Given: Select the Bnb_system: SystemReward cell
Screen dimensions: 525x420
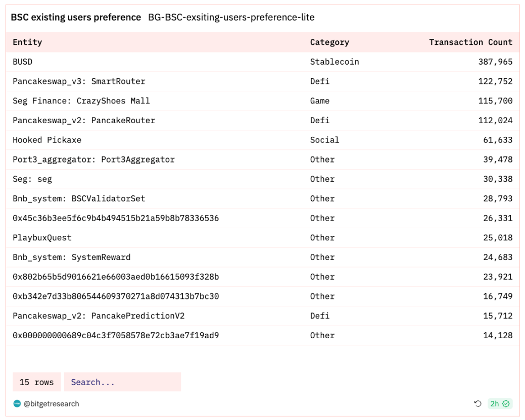Looking at the screenshot, I should point(72,257).
